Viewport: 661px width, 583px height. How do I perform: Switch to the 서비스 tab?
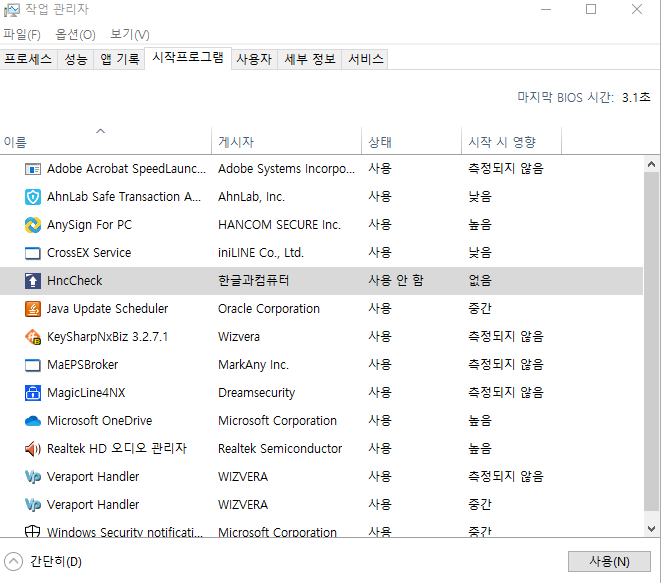click(x=365, y=59)
